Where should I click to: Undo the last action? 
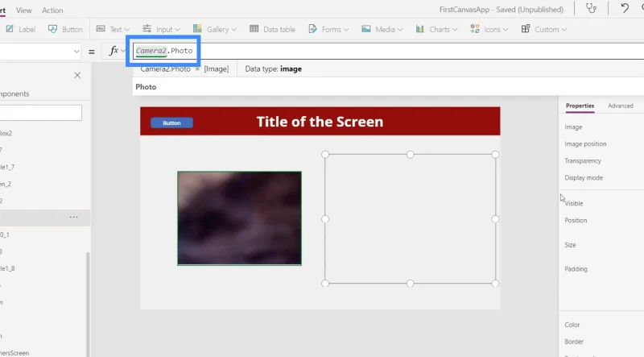pyautogui.click(x=625, y=9)
